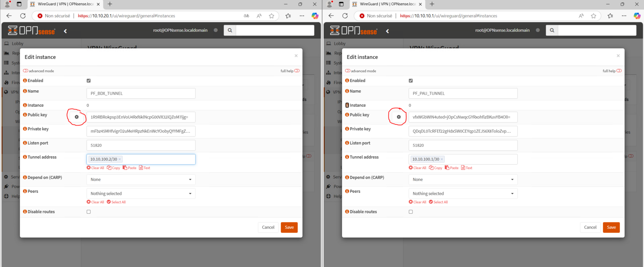This screenshot has width=644, height=267.
Task: Check Disable routes in PF_PAU_TUNNEL dialog
Action: pyautogui.click(x=411, y=212)
